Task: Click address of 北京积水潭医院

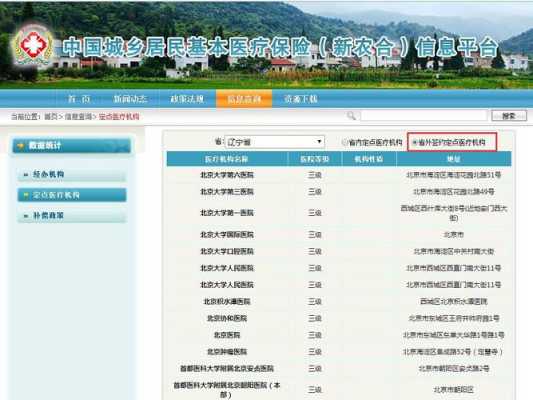Action: coord(453,301)
